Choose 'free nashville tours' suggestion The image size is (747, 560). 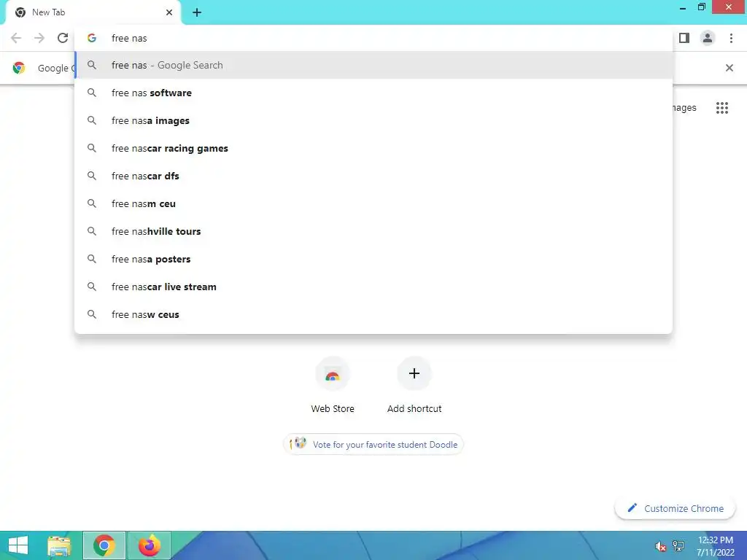pyautogui.click(x=373, y=231)
